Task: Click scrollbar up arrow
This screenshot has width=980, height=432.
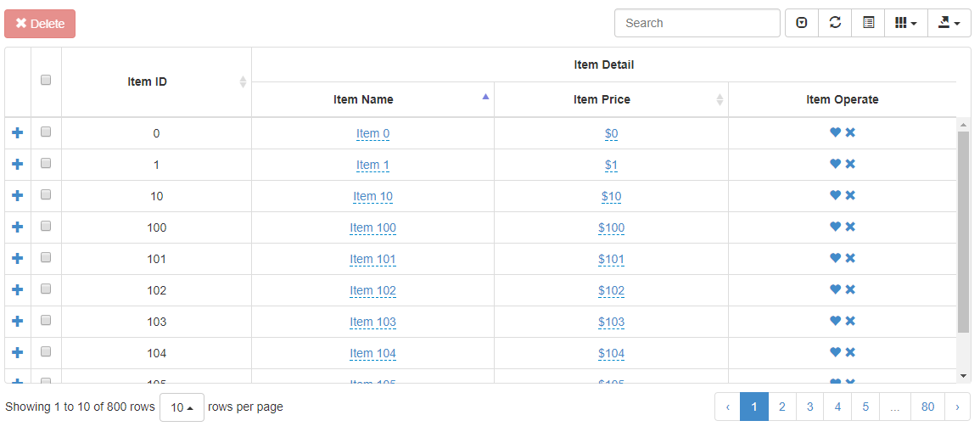Action: click(963, 125)
